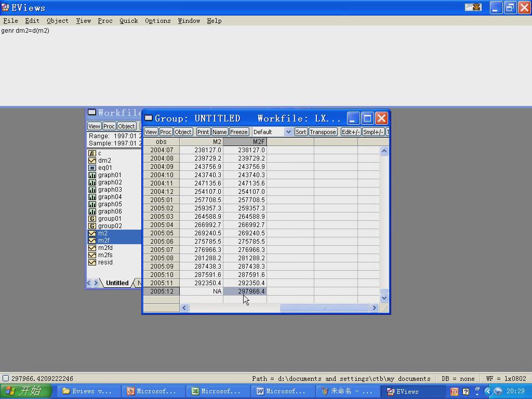Open the Window menu
The image size is (532, 399).
point(189,21)
